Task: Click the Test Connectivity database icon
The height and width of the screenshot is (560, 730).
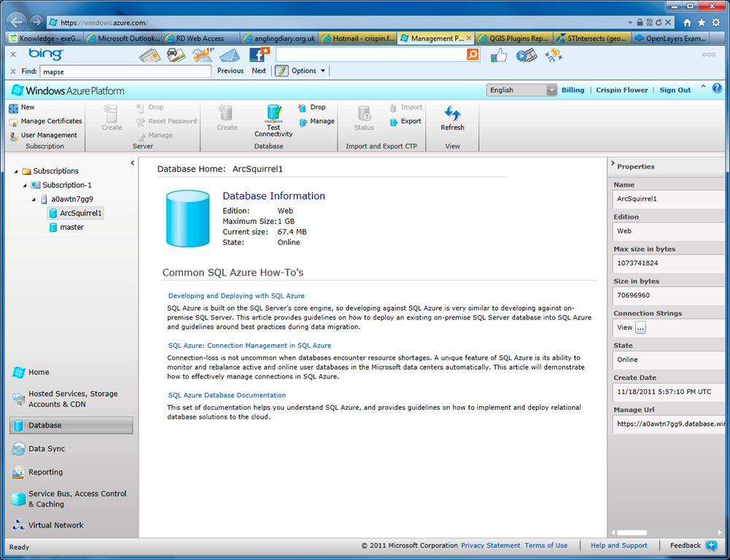Action: click(x=273, y=113)
